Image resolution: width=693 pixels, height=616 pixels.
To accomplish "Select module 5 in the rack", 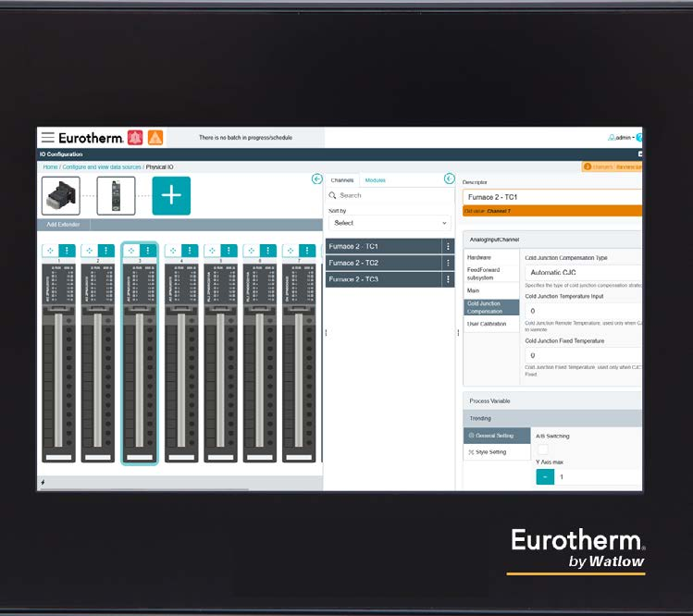I will pos(220,363).
